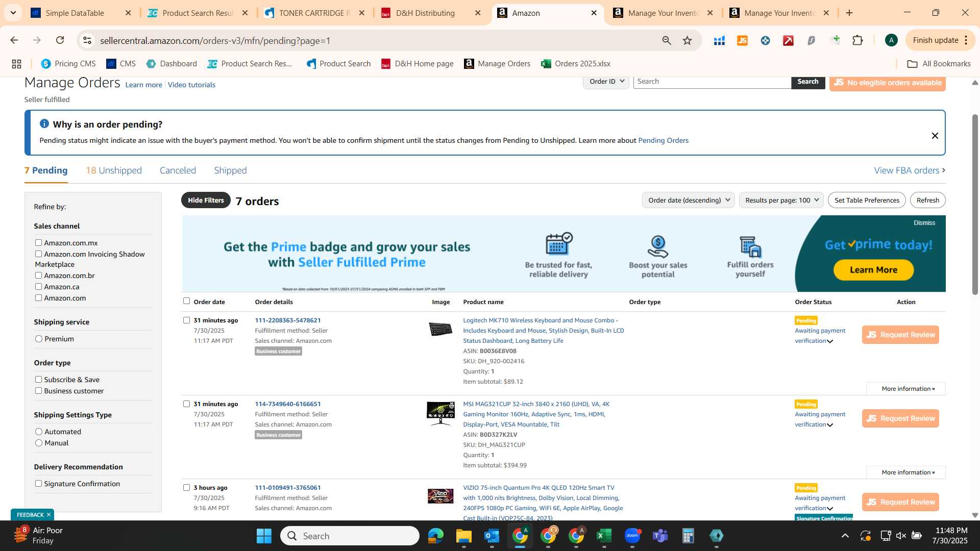Open Microsoft Teams from taskbar
This screenshot has width=980, height=551.
[x=660, y=536]
